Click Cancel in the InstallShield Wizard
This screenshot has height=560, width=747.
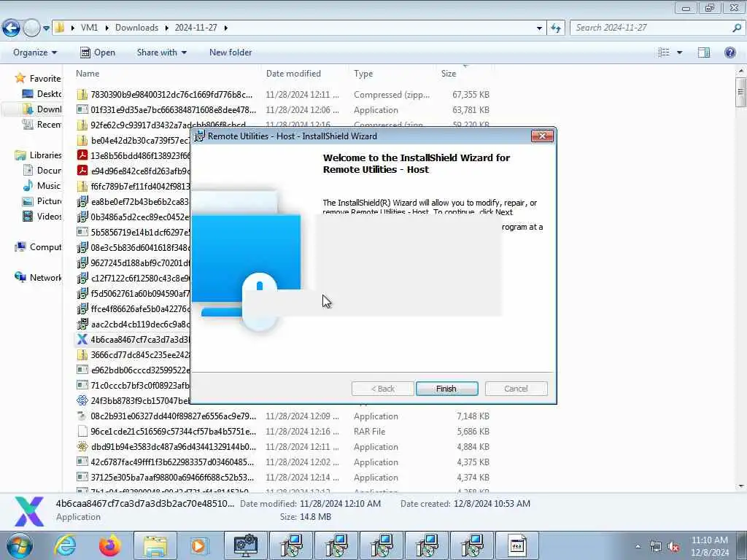coord(516,389)
